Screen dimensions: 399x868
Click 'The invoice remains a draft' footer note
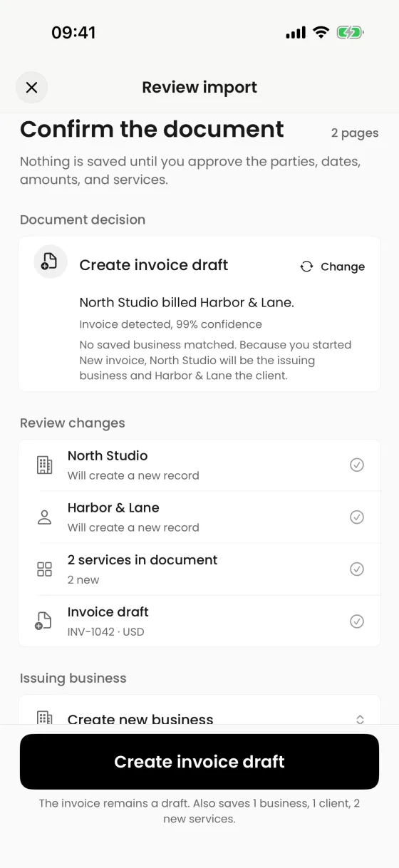coord(199,811)
